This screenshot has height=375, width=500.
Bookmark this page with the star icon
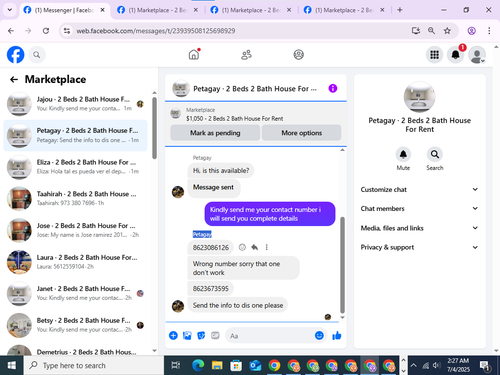coord(447,31)
